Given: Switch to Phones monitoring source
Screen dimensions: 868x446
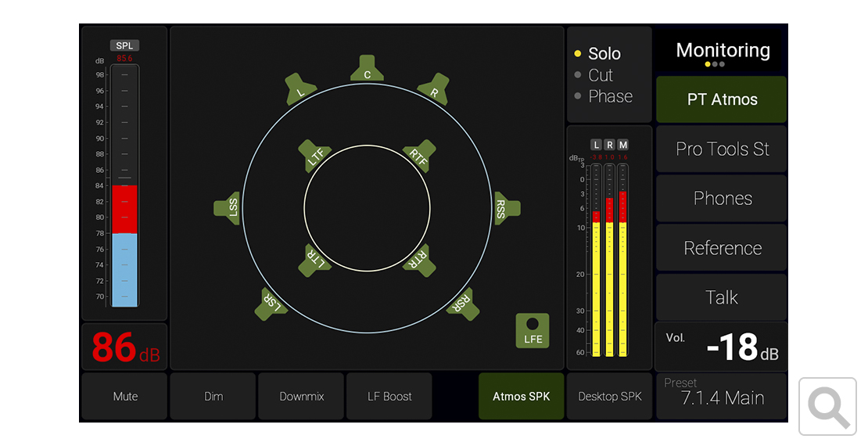Looking at the screenshot, I should coord(722,199).
